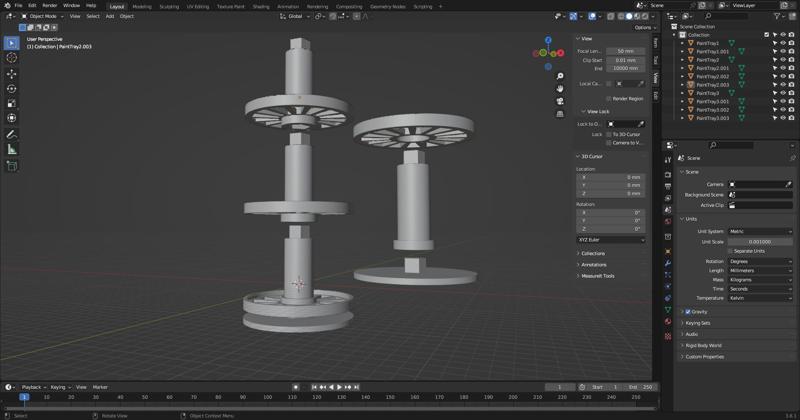
Task: Click the Focal Length value slider
Action: tap(625, 51)
